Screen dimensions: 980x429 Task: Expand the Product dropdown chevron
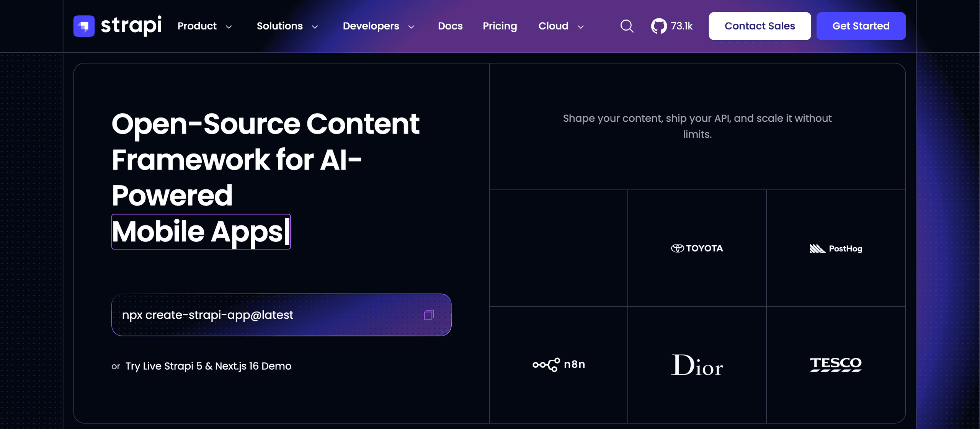tap(229, 27)
